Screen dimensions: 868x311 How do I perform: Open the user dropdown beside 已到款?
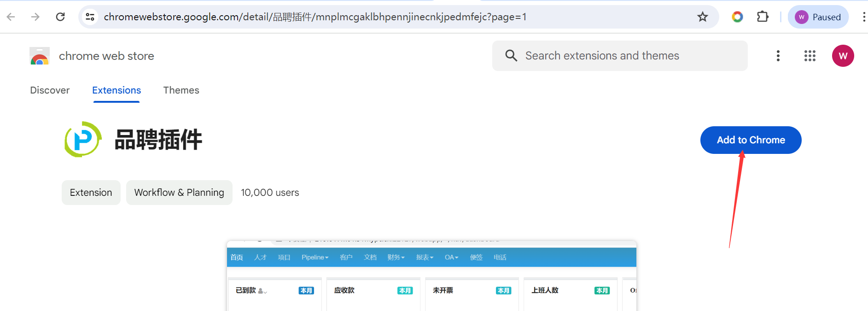(x=262, y=291)
